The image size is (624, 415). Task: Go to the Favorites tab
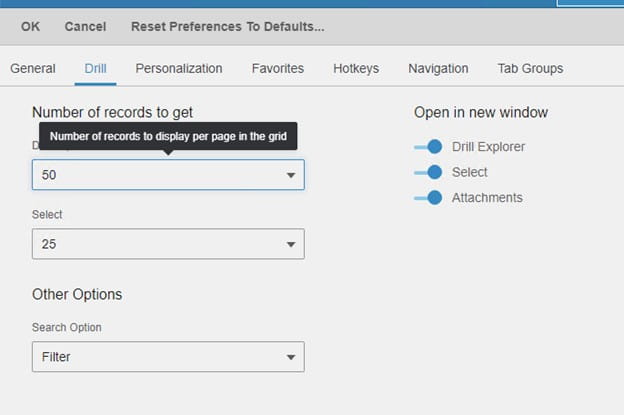tap(278, 68)
